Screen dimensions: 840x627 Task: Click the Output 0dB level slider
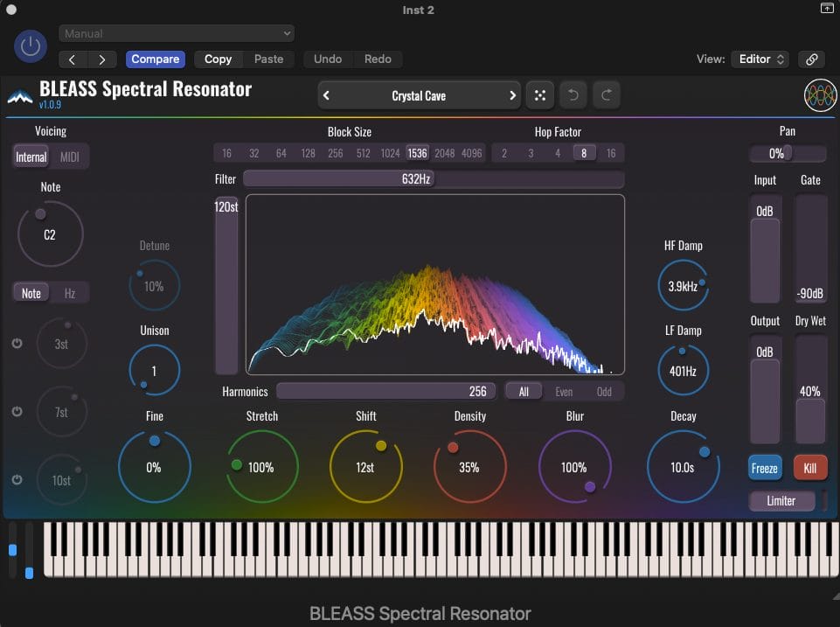(x=765, y=389)
